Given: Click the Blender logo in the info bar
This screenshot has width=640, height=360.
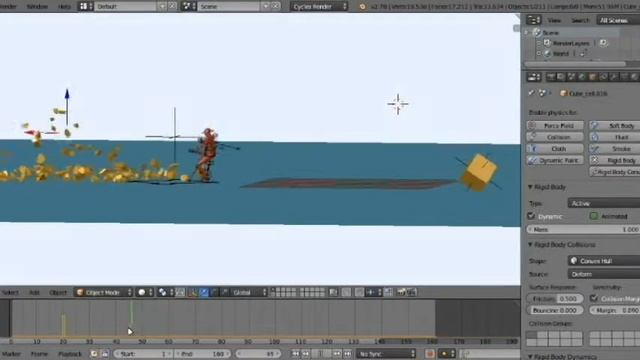Looking at the screenshot, I should coord(362,7).
